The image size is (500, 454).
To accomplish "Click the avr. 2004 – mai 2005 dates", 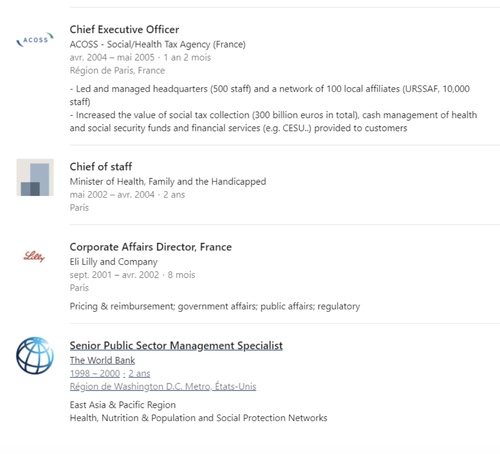I will [112, 57].
